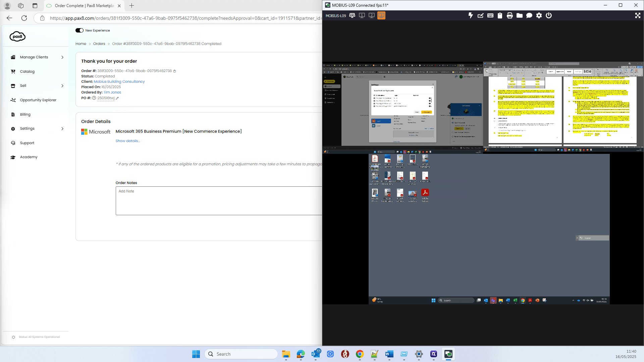Open the tab actions menu icon

[35, 6]
